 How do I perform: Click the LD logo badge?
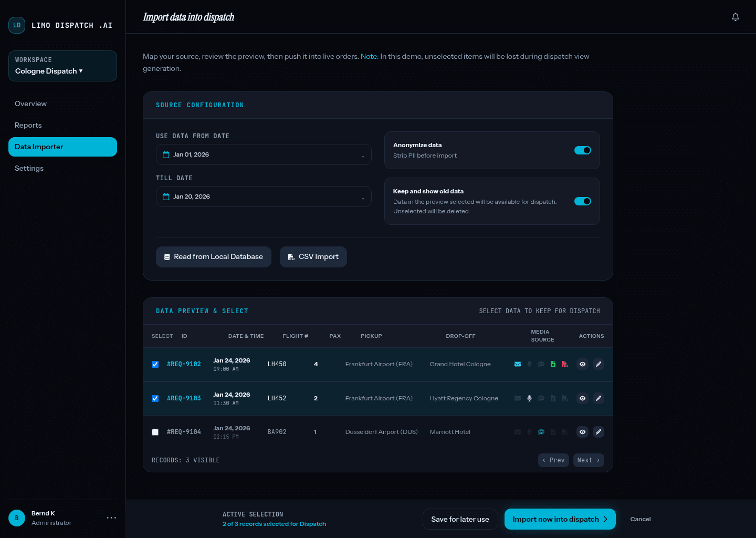(x=17, y=25)
